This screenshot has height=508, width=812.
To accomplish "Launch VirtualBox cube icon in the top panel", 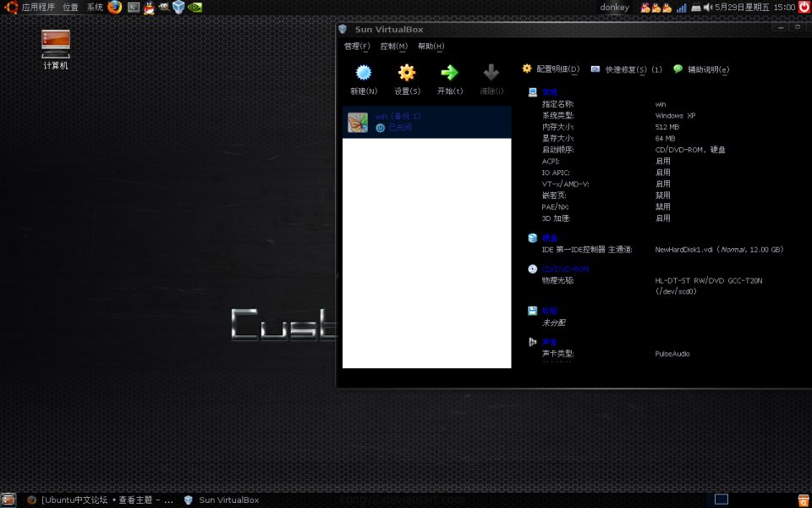I will pyautogui.click(x=178, y=8).
